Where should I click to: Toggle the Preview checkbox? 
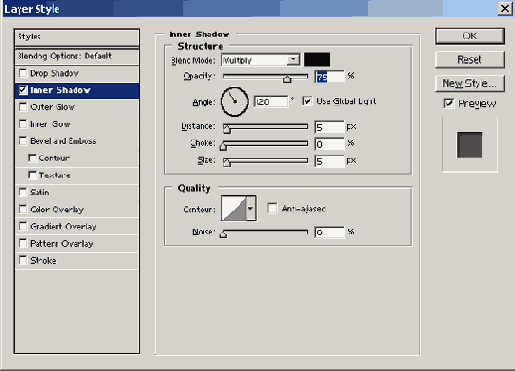point(448,103)
